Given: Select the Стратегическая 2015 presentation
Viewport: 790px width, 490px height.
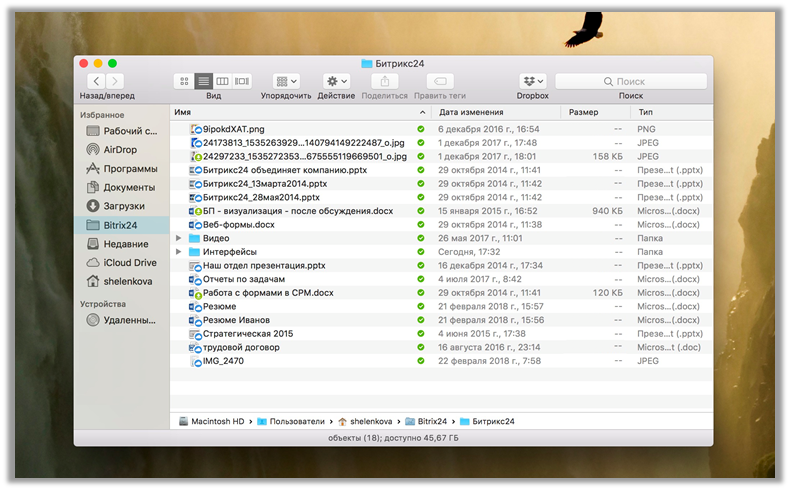Looking at the screenshot, I should click(248, 333).
